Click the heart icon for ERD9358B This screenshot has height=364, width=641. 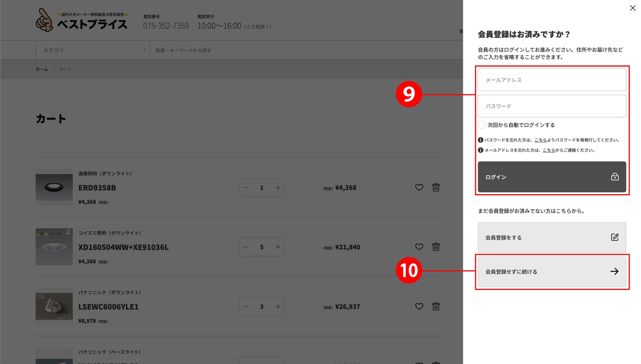(419, 188)
